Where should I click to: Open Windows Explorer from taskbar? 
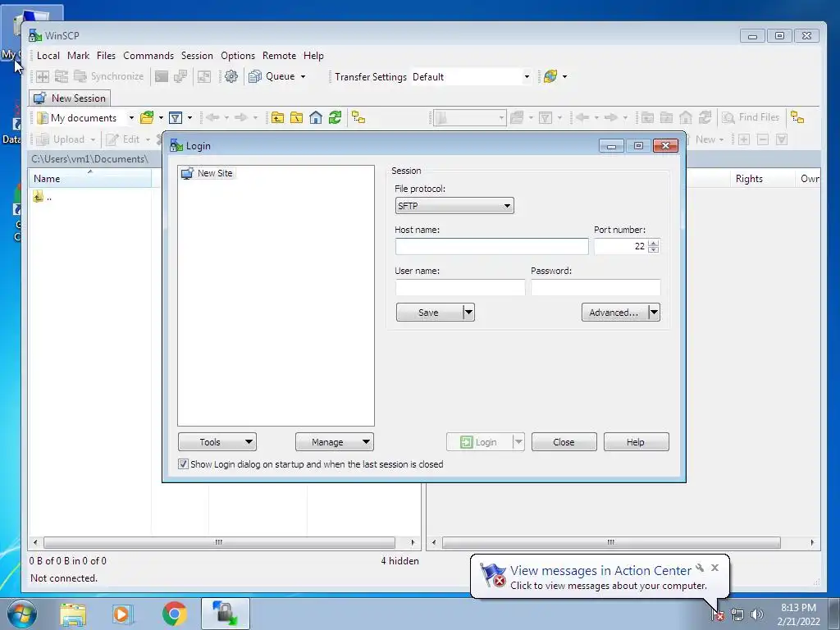point(73,614)
